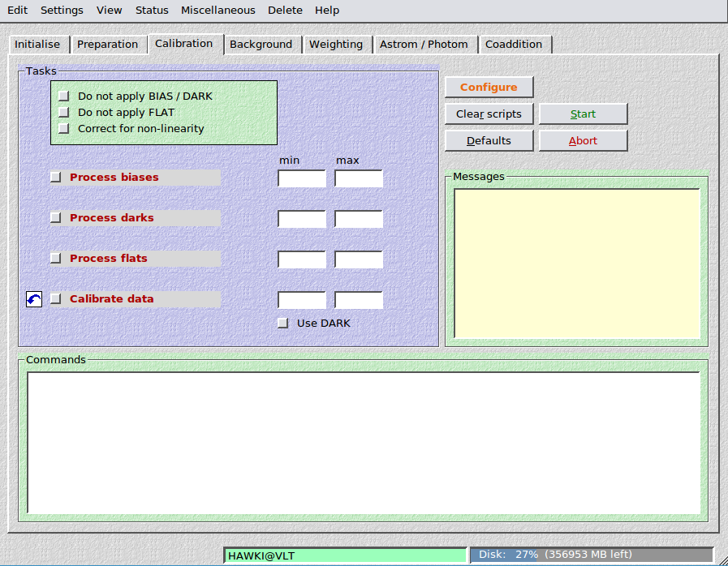Check the 'Do not apply FLAT' option
728x566 pixels.
click(x=64, y=113)
